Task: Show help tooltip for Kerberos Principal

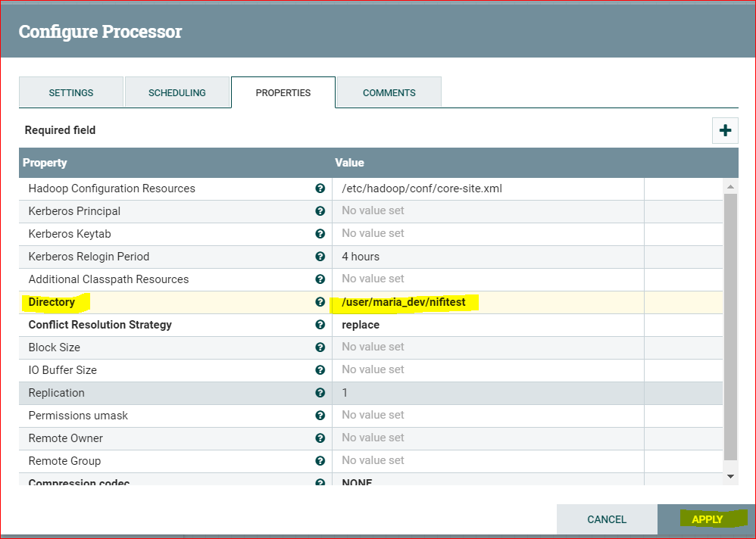Action: (320, 211)
